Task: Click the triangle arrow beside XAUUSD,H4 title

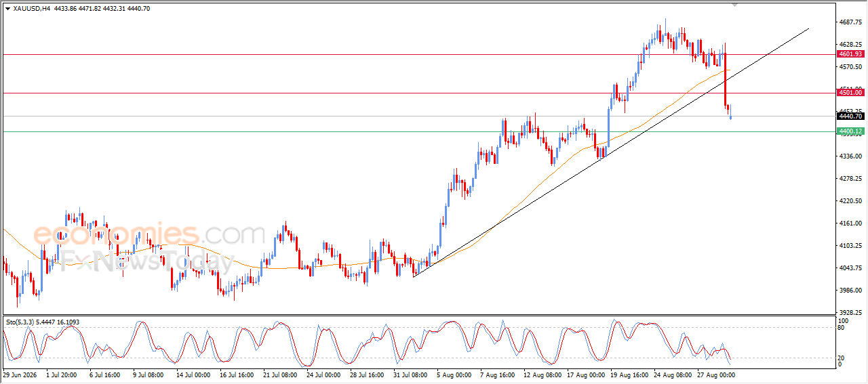Action: 7,8
